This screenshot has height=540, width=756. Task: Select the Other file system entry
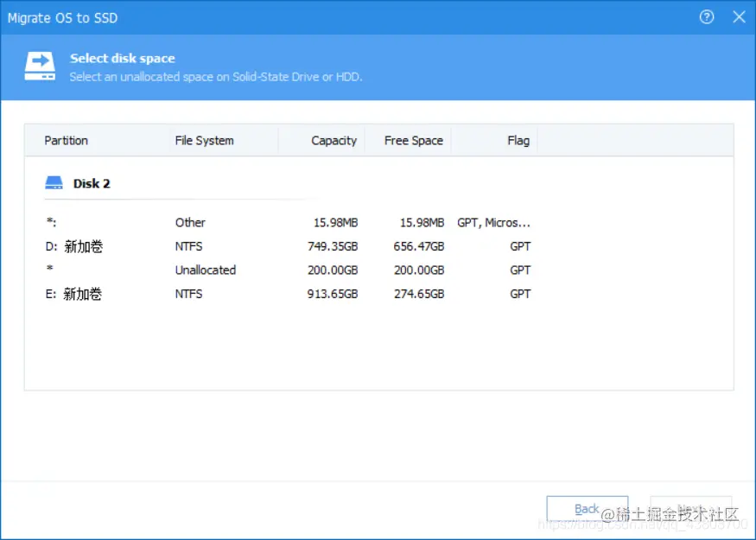(190, 223)
